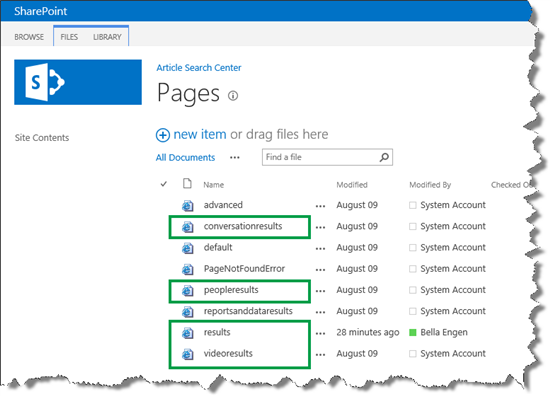Open the peopleresults page
550x396 pixels.
click(231, 290)
